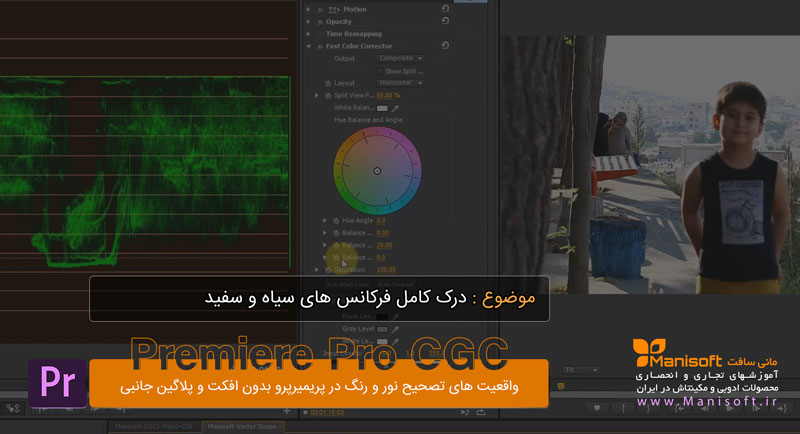Image resolution: width=800 pixels, height=434 pixels.
Task: Expand the Opacity effect properties
Action: pos(308,21)
